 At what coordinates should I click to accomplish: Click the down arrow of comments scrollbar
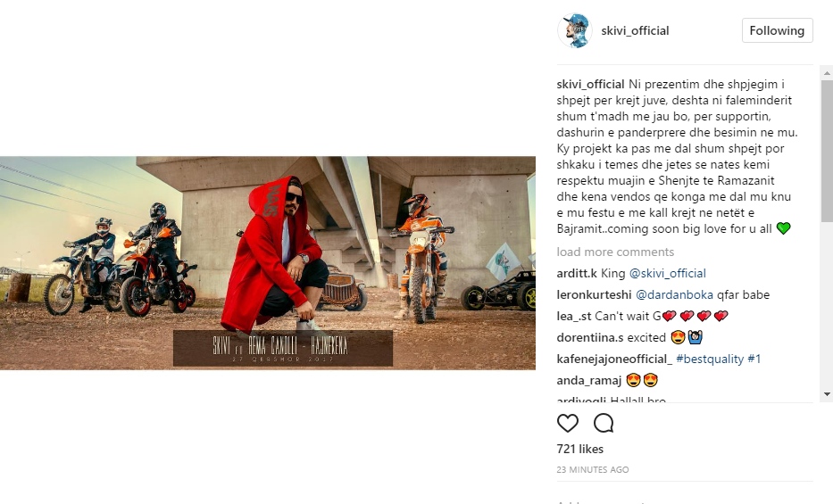827,394
